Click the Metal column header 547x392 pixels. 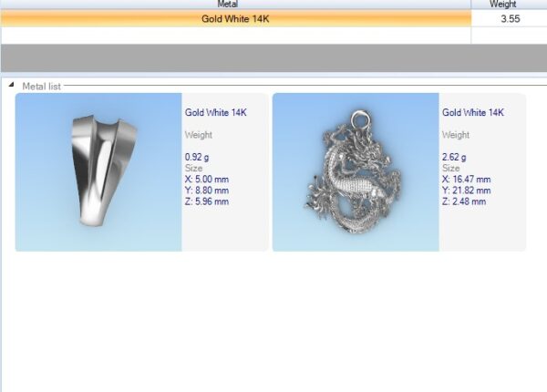pos(234,5)
